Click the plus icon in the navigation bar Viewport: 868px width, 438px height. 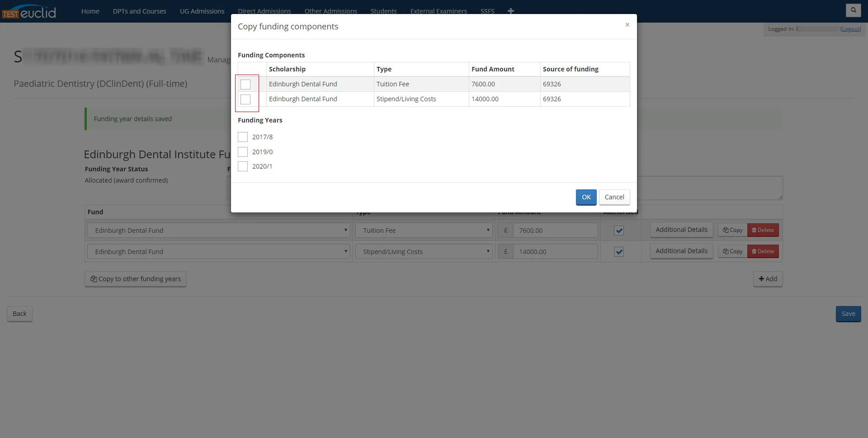click(511, 11)
